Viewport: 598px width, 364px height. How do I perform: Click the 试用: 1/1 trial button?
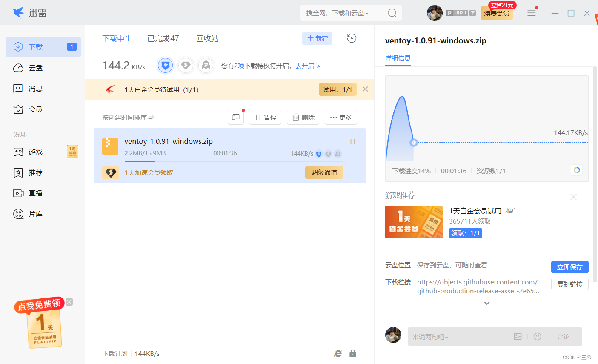point(338,89)
